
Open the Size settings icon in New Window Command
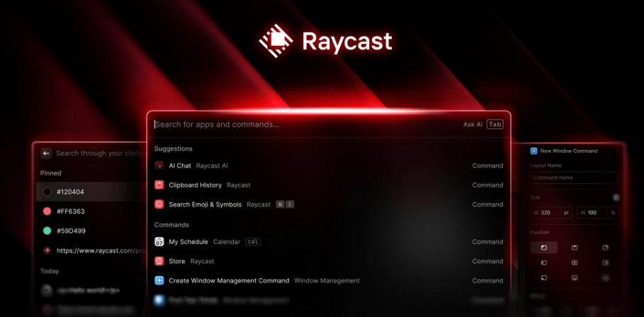click(x=616, y=197)
